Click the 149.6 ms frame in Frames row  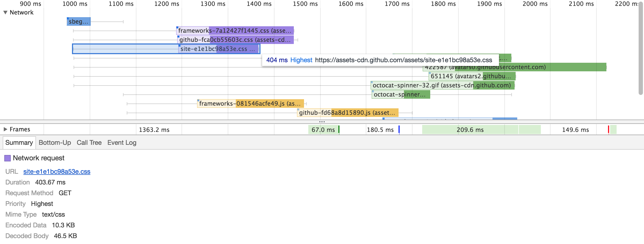click(x=575, y=130)
